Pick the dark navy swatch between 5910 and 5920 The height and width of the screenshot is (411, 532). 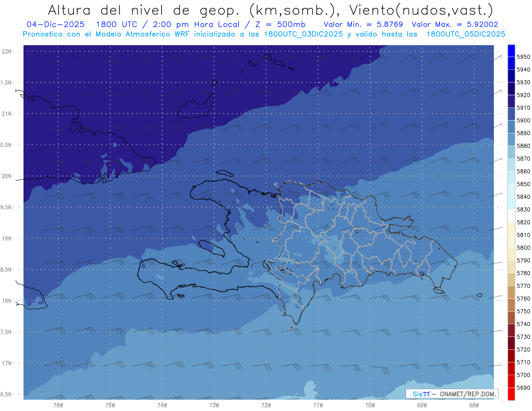[511, 102]
